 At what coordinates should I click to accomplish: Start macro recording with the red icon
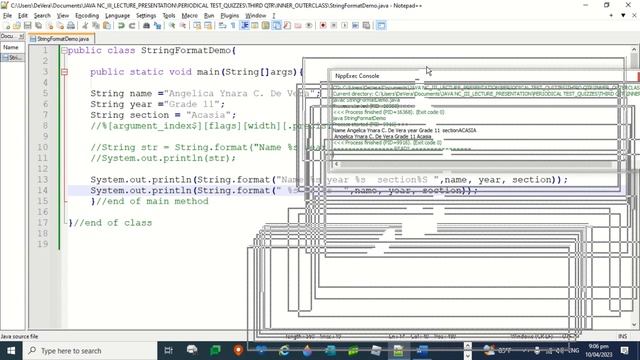323,26
